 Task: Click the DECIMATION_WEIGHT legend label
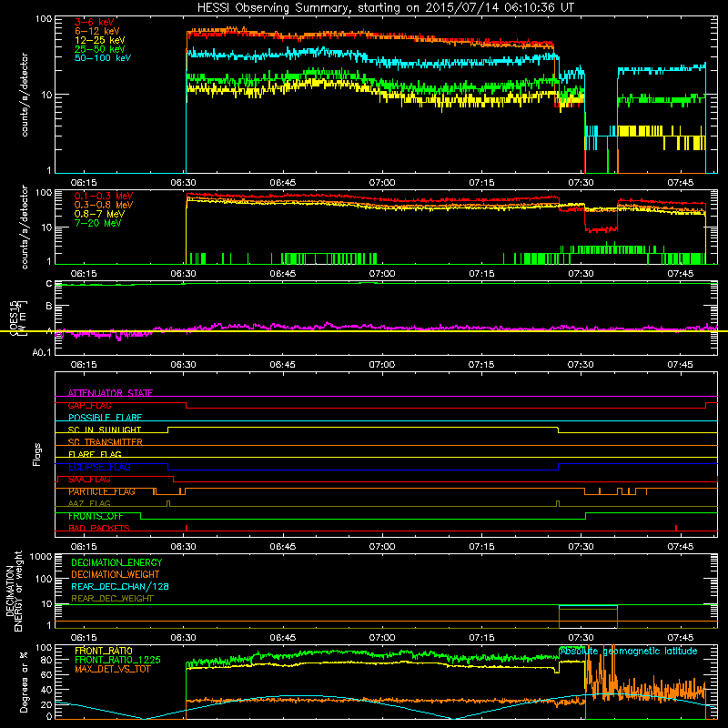(116, 575)
